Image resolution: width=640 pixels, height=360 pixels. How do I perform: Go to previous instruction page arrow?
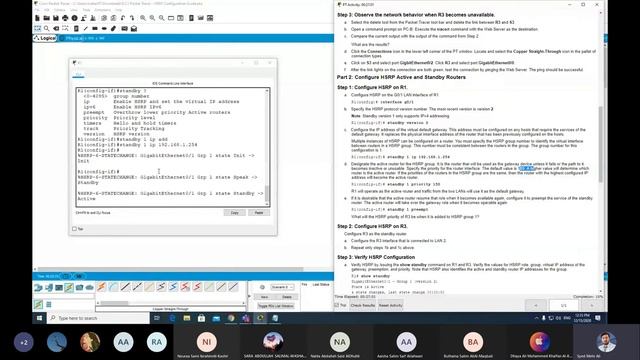[536, 305]
